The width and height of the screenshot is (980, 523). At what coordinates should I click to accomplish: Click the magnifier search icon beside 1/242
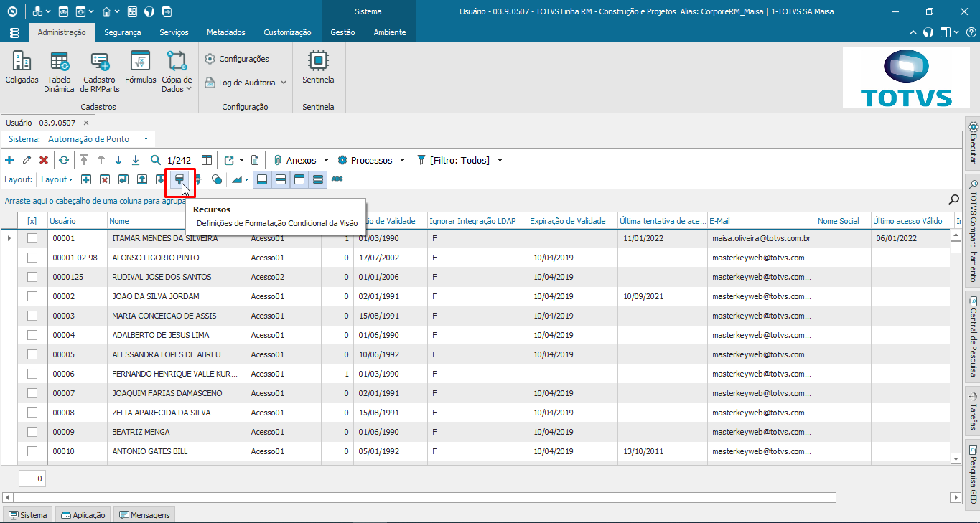(156, 160)
